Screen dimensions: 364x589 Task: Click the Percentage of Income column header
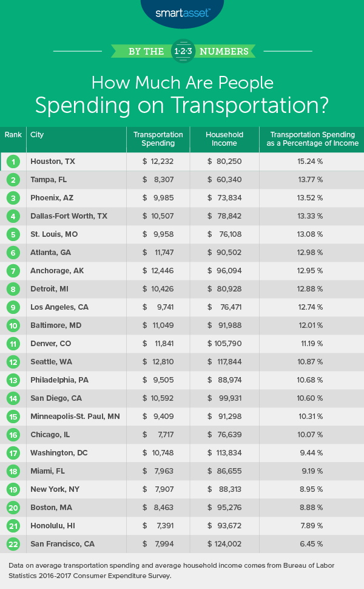(x=314, y=139)
